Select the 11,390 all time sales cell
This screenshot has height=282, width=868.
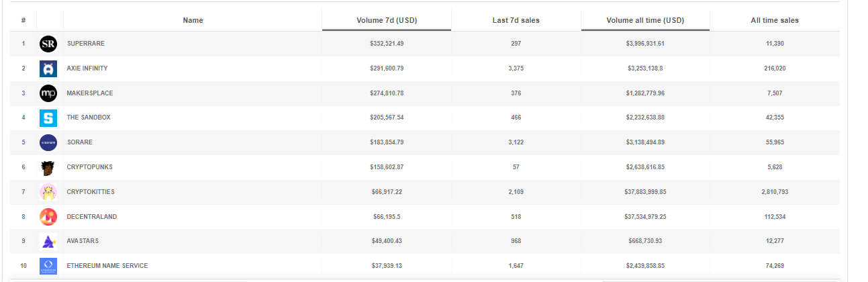(775, 44)
